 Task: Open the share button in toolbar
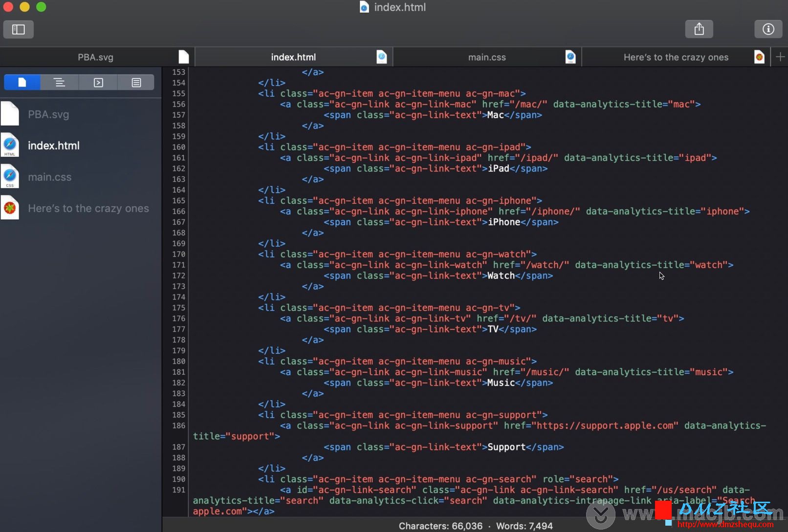(x=699, y=29)
